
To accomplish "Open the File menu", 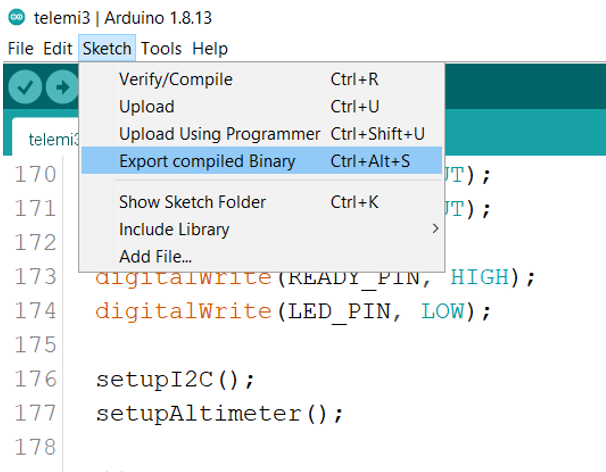I will 20,49.
